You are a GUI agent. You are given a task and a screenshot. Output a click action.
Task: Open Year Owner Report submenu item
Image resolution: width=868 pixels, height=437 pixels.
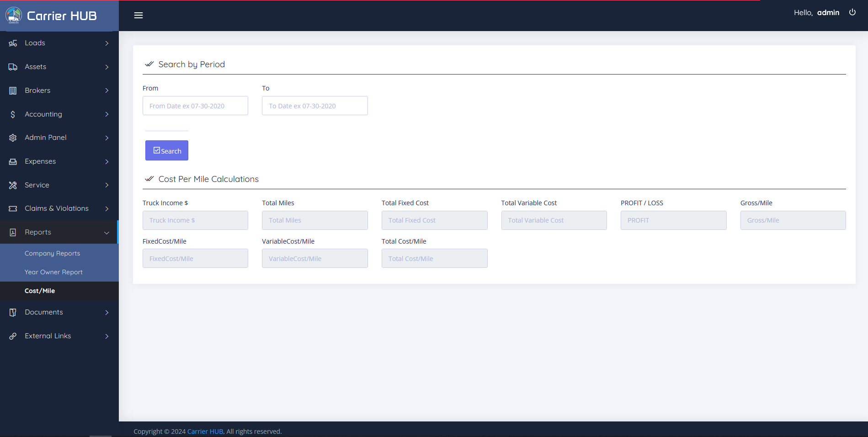point(53,272)
